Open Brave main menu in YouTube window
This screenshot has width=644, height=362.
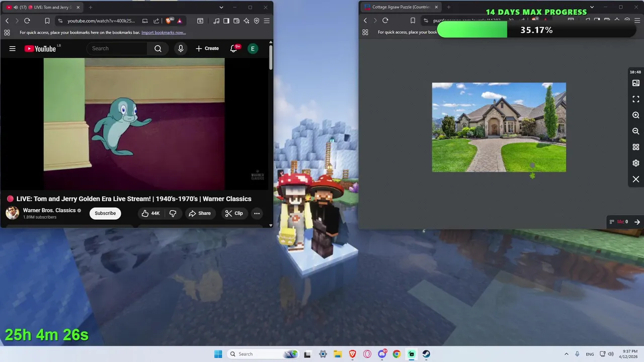click(267, 21)
